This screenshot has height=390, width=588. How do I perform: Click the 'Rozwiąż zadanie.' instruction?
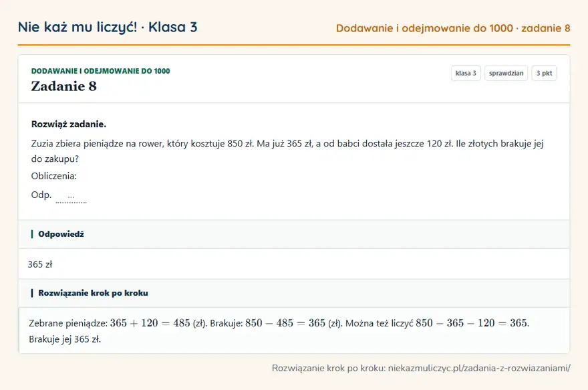(69, 124)
